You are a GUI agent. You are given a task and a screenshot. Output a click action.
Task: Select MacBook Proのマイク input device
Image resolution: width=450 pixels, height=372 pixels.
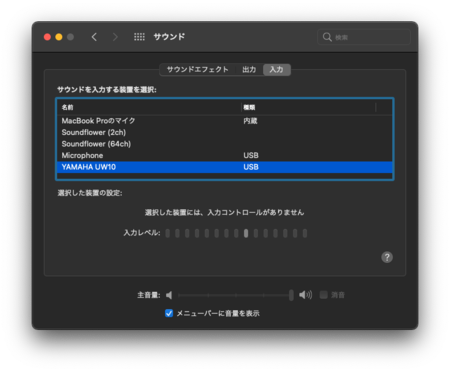pos(225,121)
